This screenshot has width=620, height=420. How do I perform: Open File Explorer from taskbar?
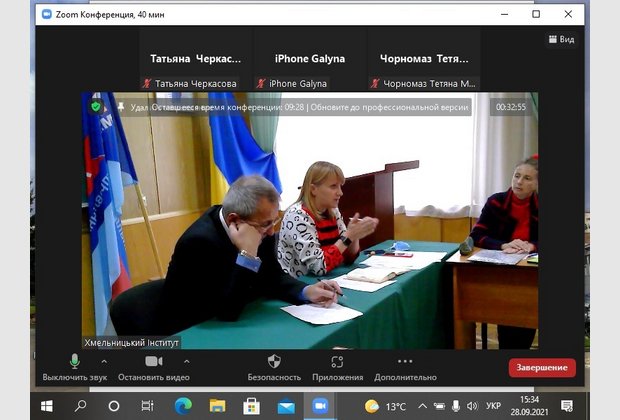[217, 406]
